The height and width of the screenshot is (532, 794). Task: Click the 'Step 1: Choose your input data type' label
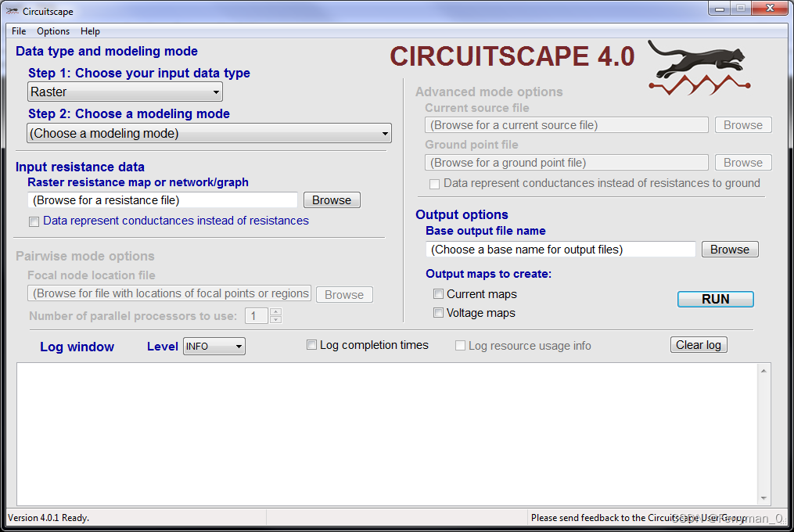pos(139,73)
